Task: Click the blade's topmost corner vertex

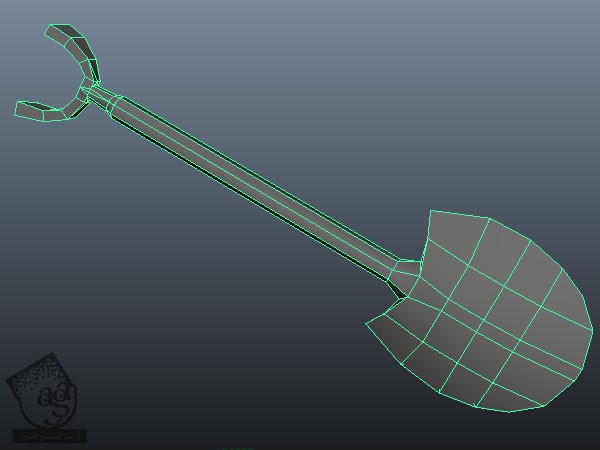Action: (x=431, y=211)
